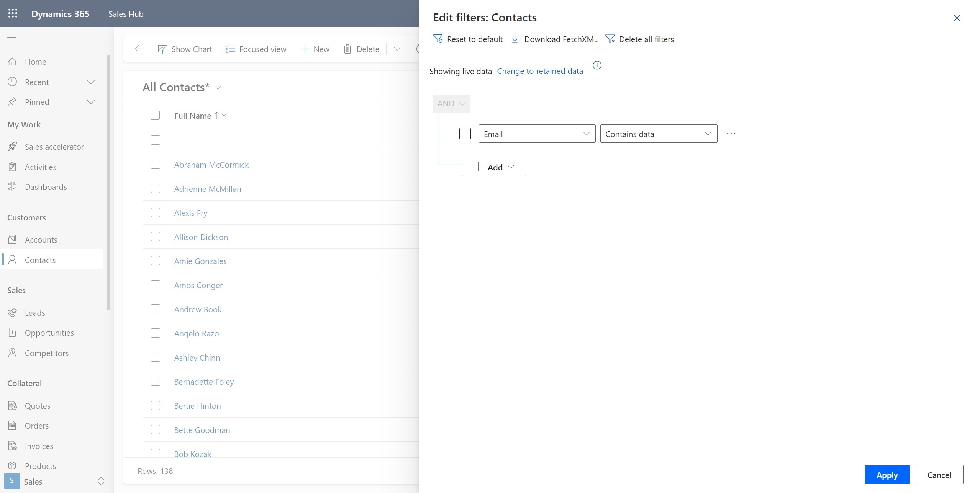Collapse the sidebar with hamburger icon
Image resolution: width=980 pixels, height=493 pixels.
[x=12, y=39]
